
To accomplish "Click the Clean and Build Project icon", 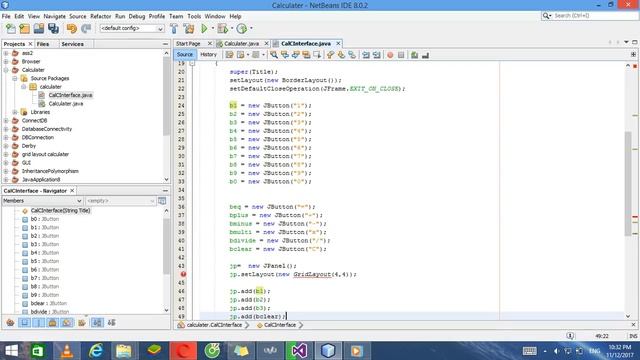I will (189, 29).
